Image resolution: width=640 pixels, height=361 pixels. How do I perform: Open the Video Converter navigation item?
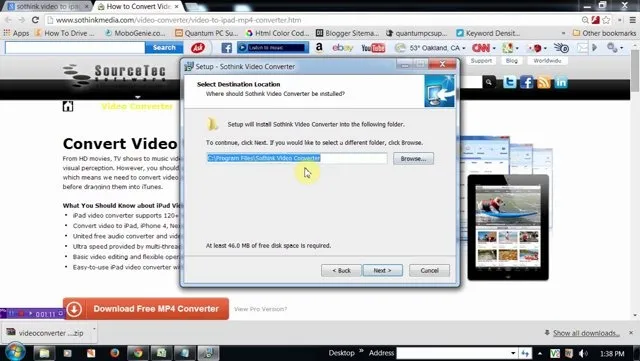(137, 107)
